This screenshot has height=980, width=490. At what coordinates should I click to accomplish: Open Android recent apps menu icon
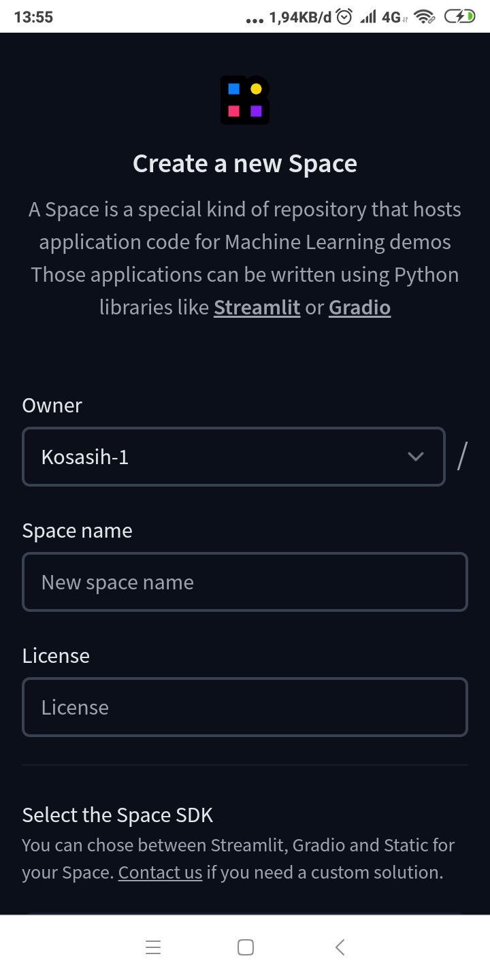153,947
